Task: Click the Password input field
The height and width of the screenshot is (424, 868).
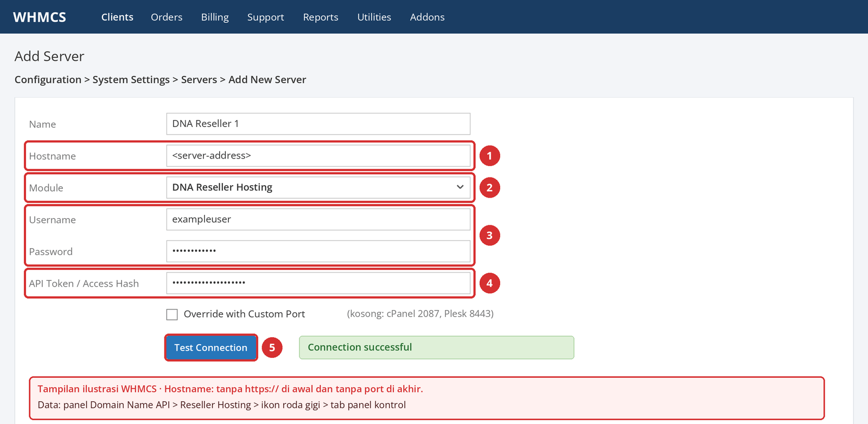Action: (318, 251)
